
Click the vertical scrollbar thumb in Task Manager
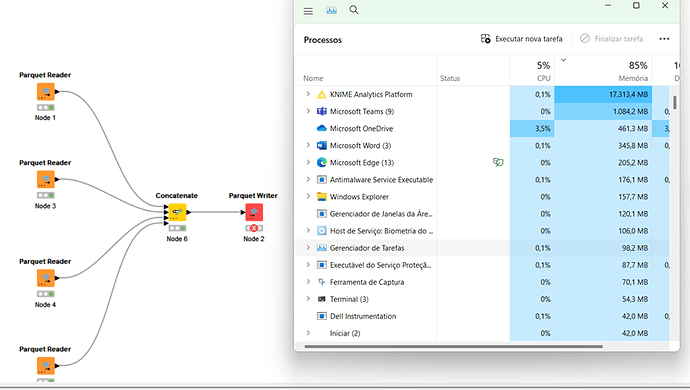point(675,102)
